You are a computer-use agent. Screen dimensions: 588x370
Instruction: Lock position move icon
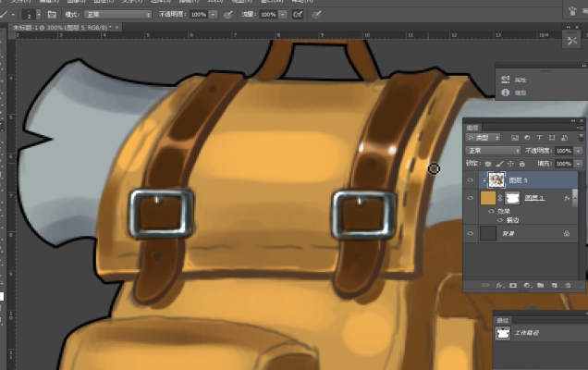(x=510, y=164)
